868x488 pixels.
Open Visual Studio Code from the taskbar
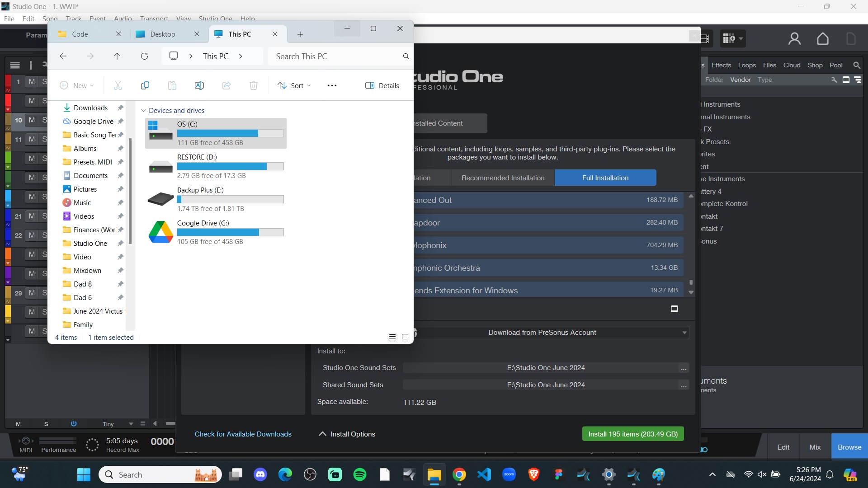coord(484,474)
